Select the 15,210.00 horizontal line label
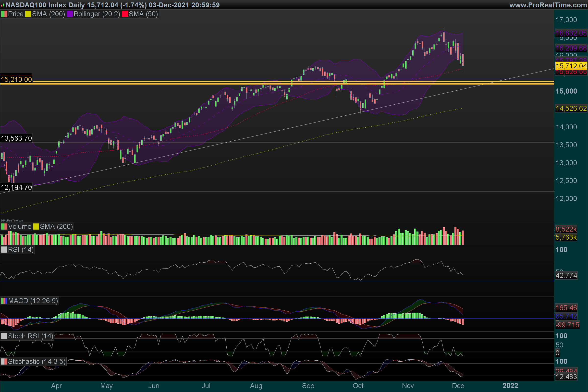The height and width of the screenshot is (392, 588). 16,79
